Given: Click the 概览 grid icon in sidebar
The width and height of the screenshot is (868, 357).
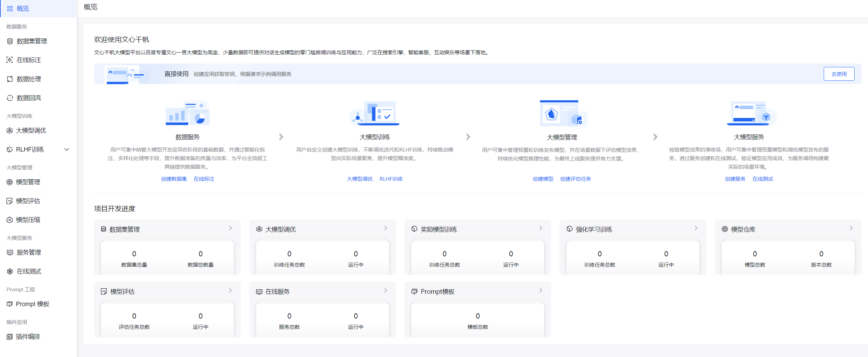Looking at the screenshot, I should [10, 9].
